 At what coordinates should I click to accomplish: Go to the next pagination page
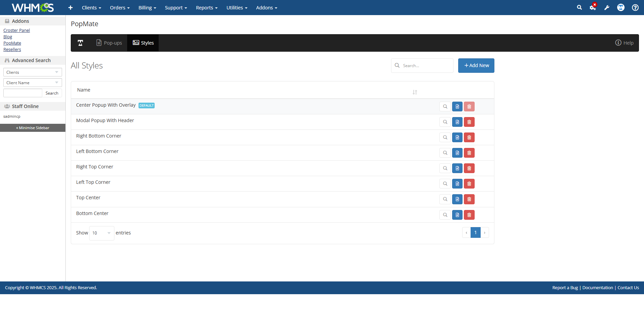pyautogui.click(x=485, y=232)
